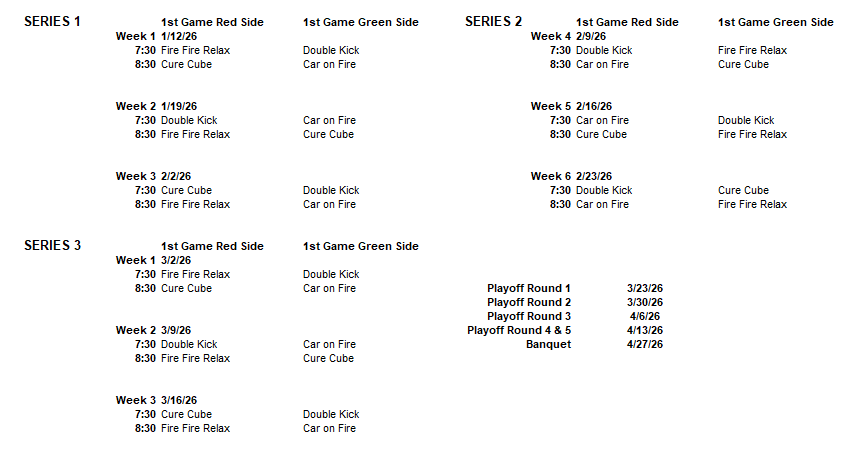Click the 2/2/26 week date
This screenshot has width=844, height=449.
click(176, 176)
